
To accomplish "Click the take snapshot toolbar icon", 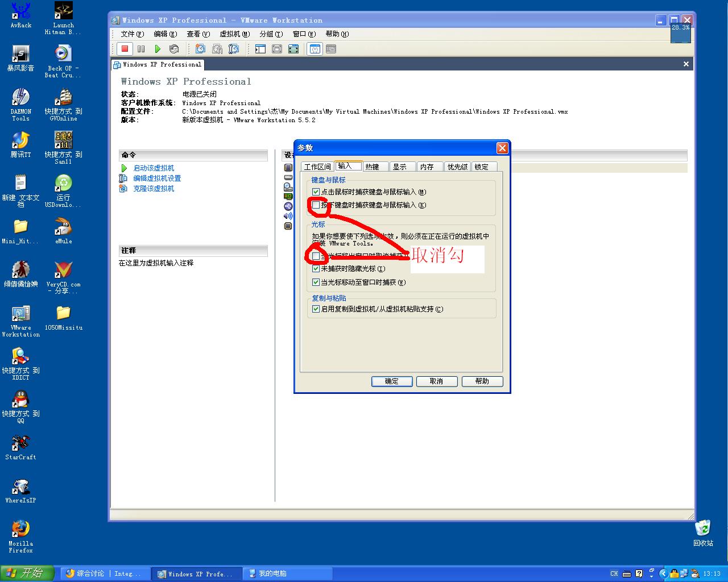I will point(200,49).
